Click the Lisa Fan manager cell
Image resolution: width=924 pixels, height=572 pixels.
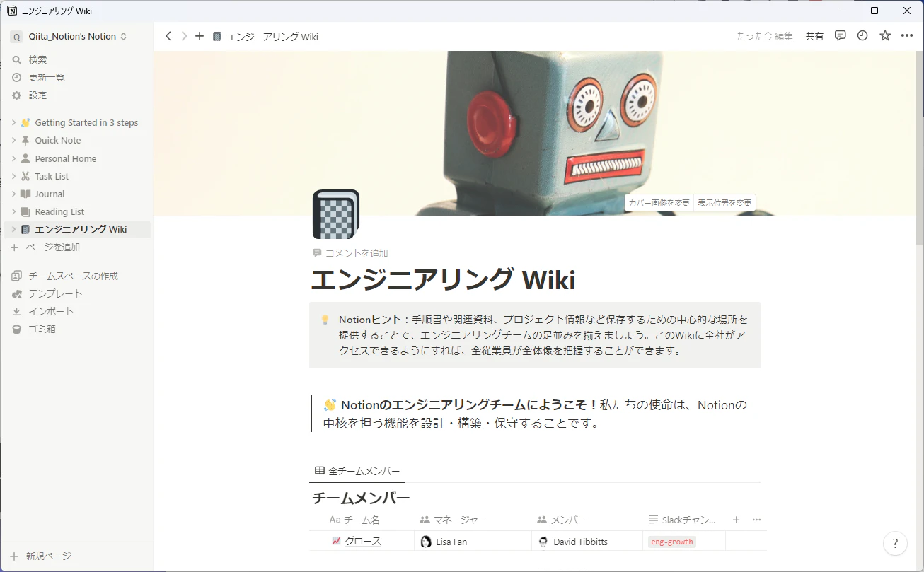coord(473,542)
